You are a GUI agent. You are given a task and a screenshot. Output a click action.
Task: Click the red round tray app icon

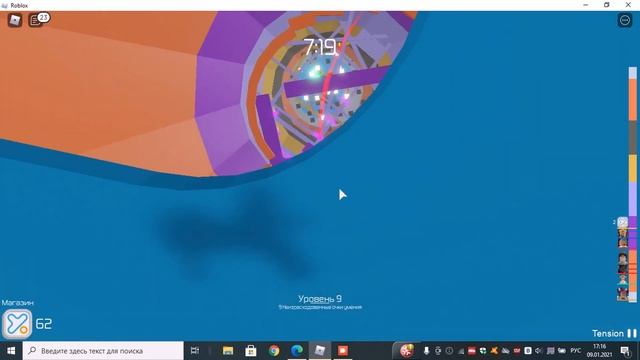tap(407, 351)
